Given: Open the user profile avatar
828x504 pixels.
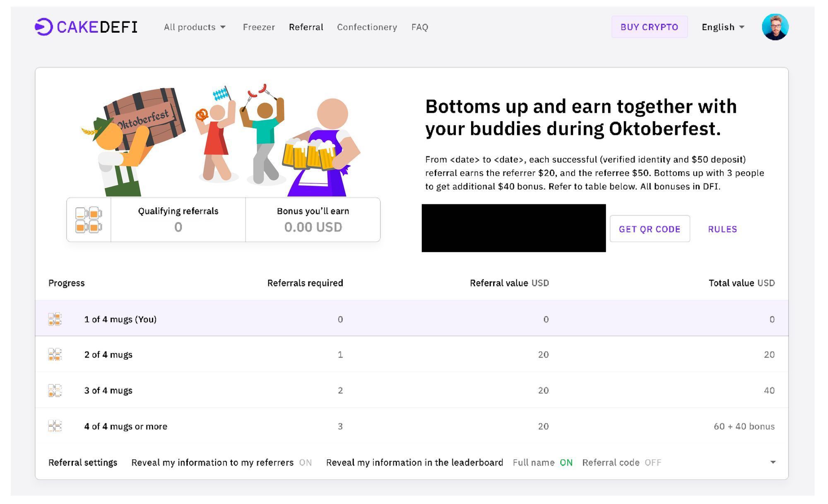Looking at the screenshot, I should 775,27.
